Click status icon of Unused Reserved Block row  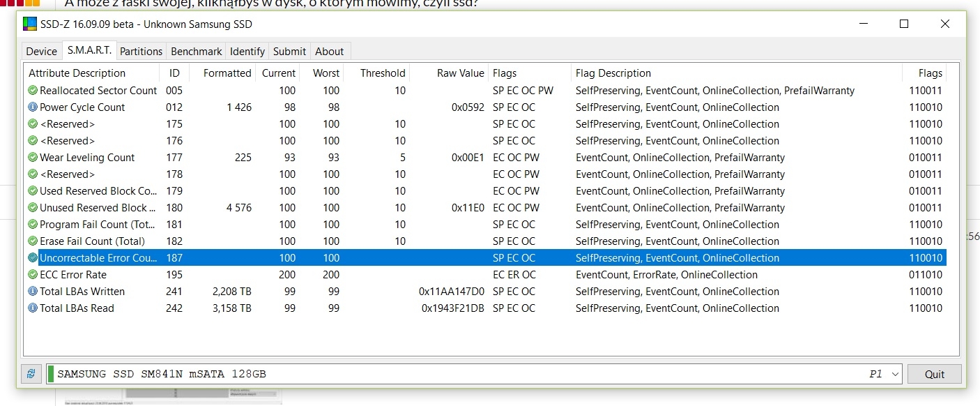[x=33, y=208]
